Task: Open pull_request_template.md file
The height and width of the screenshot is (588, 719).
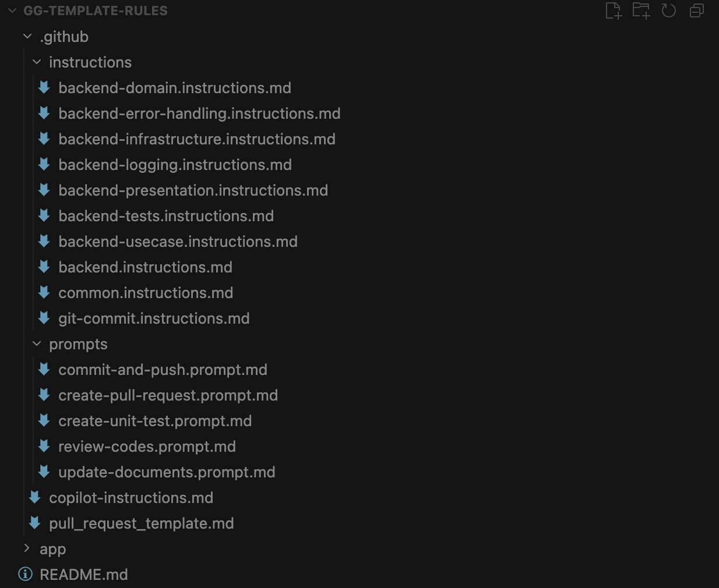Action: (x=142, y=523)
